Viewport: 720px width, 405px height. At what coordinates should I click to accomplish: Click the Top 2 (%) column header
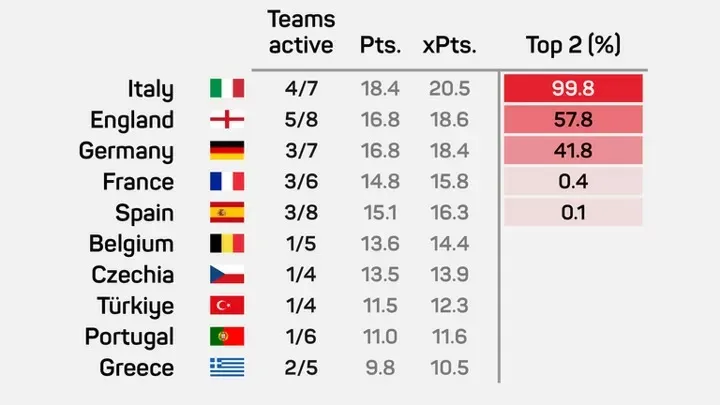click(x=574, y=46)
